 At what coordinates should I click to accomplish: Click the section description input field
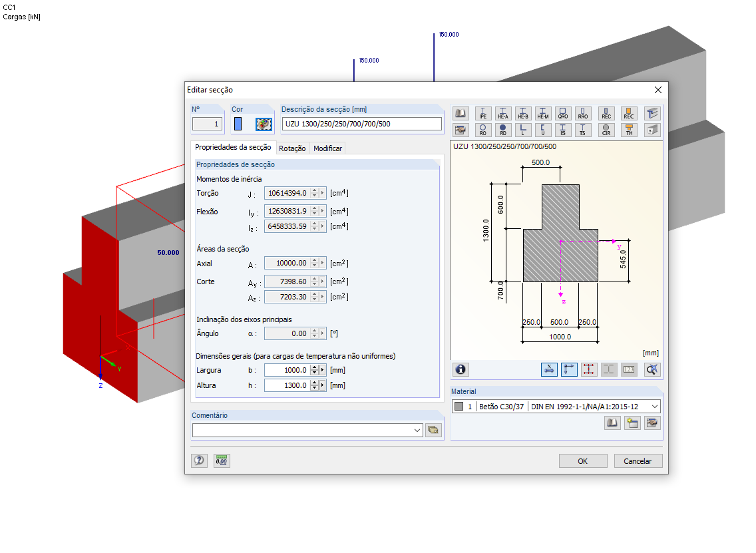click(361, 124)
